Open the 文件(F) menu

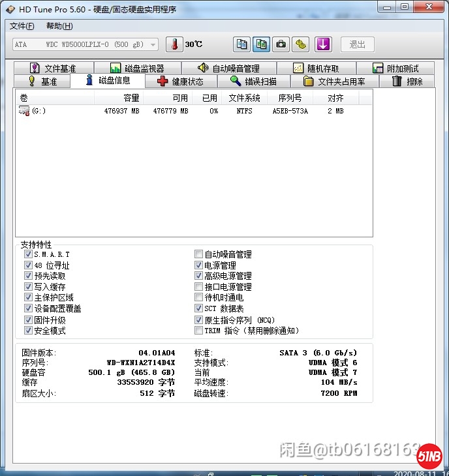[22, 26]
